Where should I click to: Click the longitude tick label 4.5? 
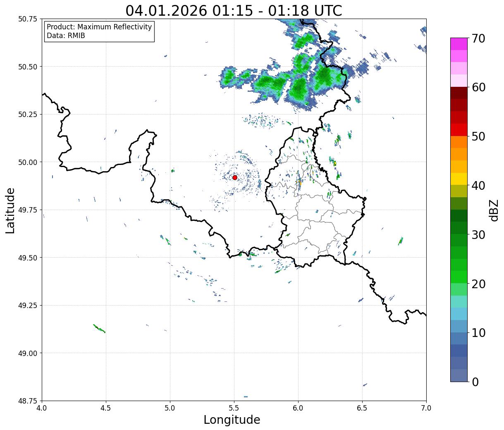(x=106, y=408)
